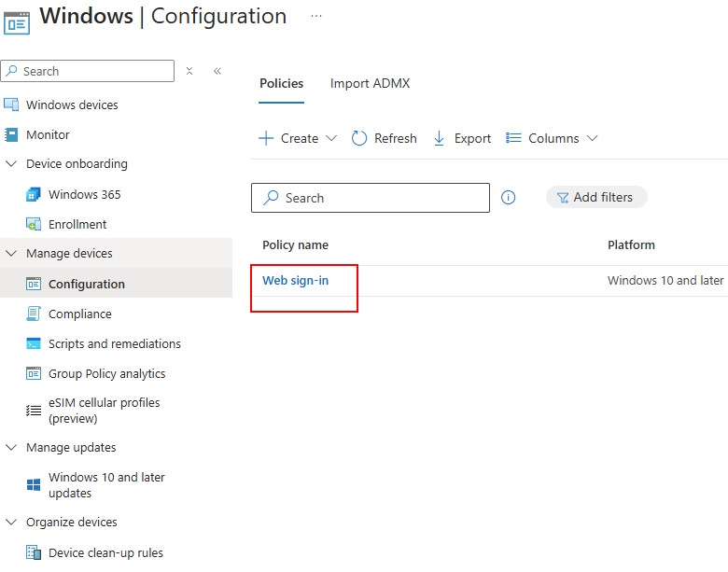Select Configuration in sidebar

[87, 285]
